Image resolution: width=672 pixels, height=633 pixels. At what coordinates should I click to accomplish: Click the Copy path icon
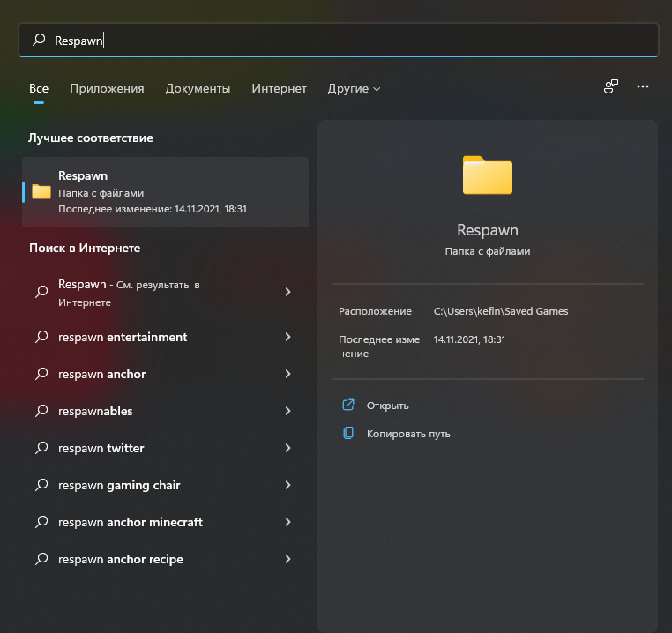348,434
